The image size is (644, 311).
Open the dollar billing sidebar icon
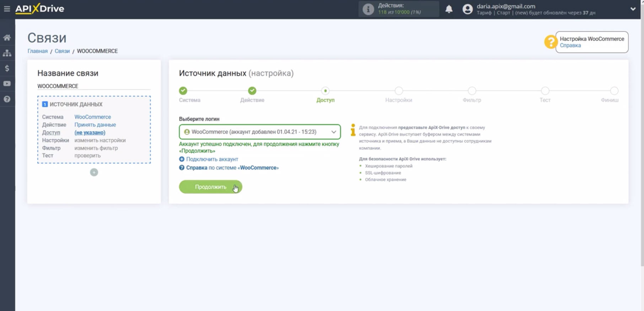point(7,68)
